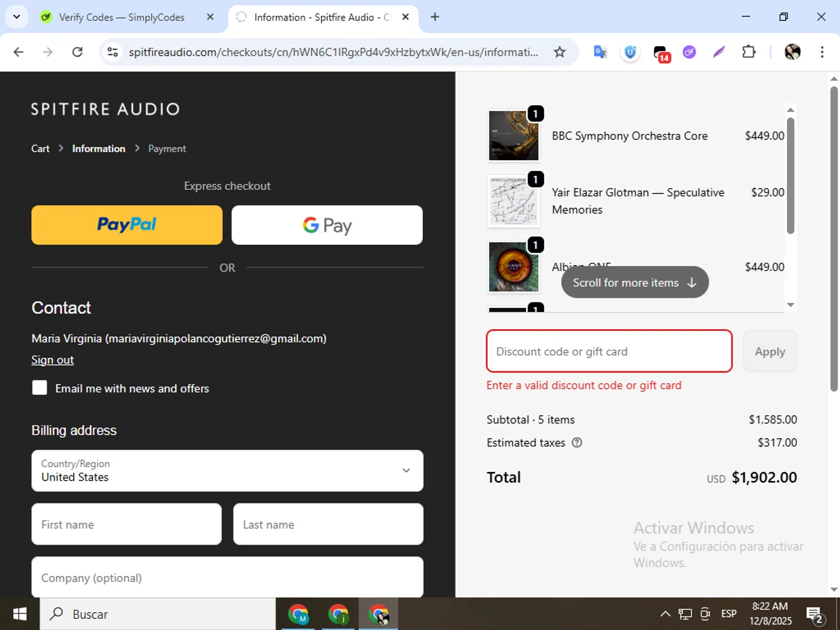Bookmark this page with star icon
Viewport: 840px width, 630px height.
559,52
